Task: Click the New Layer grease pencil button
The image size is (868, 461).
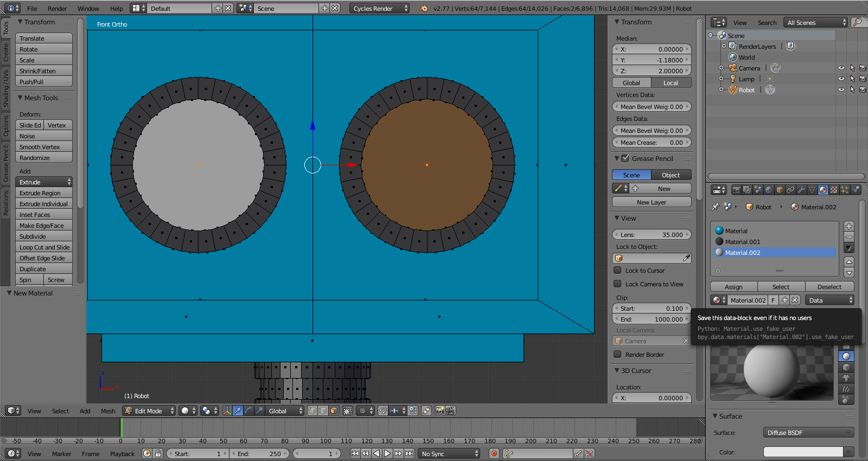Action: 652,202
